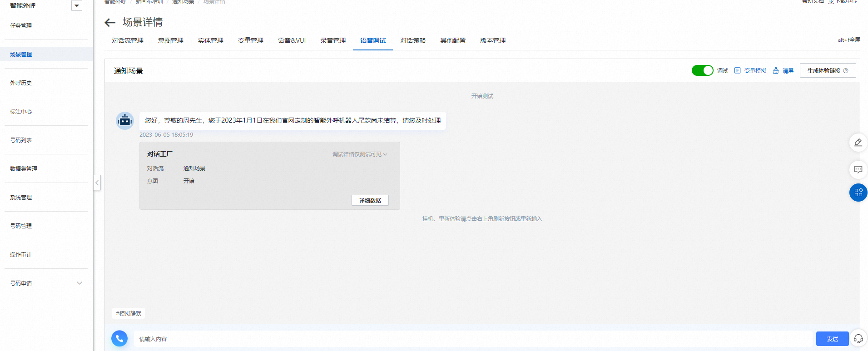868x351 pixels.
Task: Switch to the 对话策略 tab
Action: (413, 40)
